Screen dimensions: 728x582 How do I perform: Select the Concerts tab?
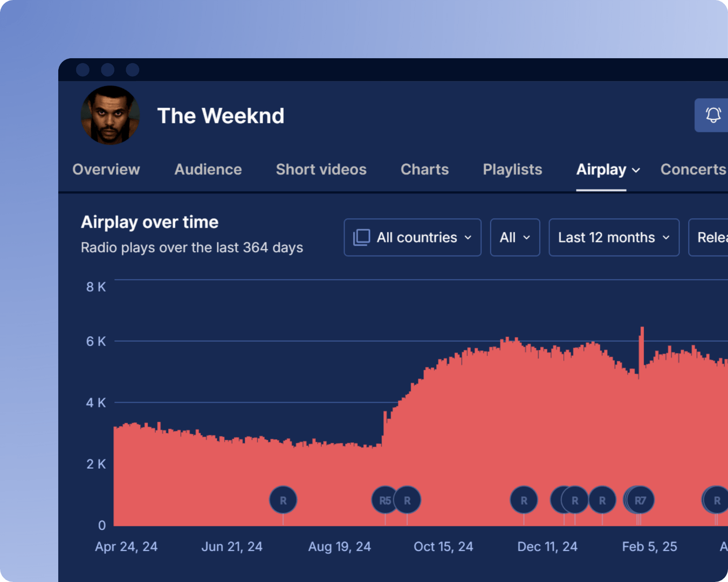click(693, 169)
